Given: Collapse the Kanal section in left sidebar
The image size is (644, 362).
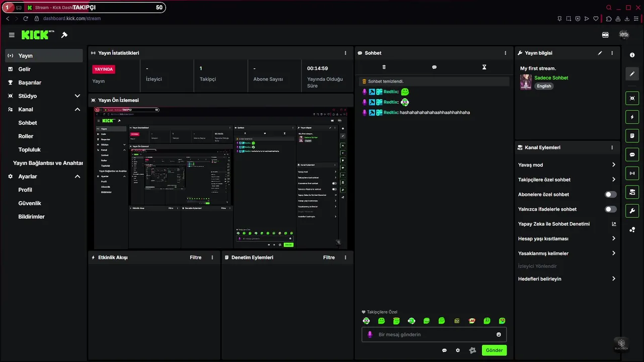Looking at the screenshot, I should (x=77, y=109).
